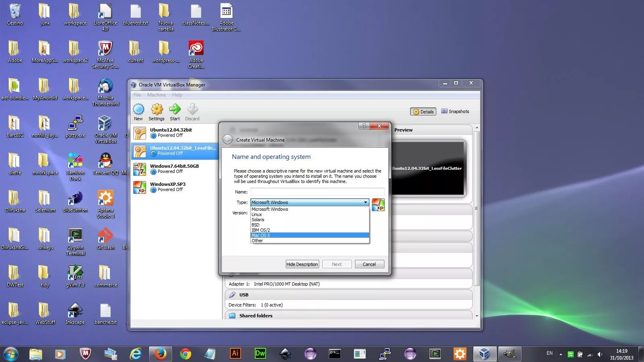Select the Inkscape desktop icon
Viewport: 644px width, 362px height.
75,314
